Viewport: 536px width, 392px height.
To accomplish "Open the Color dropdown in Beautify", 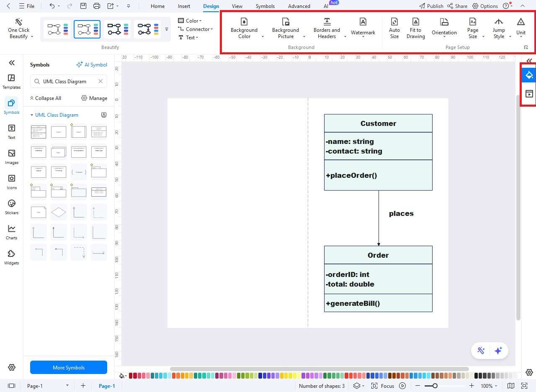I will pos(190,20).
